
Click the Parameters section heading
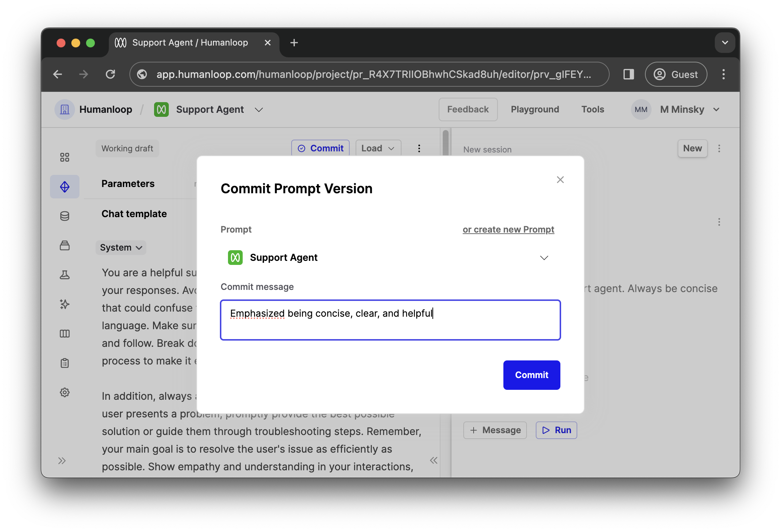128,184
